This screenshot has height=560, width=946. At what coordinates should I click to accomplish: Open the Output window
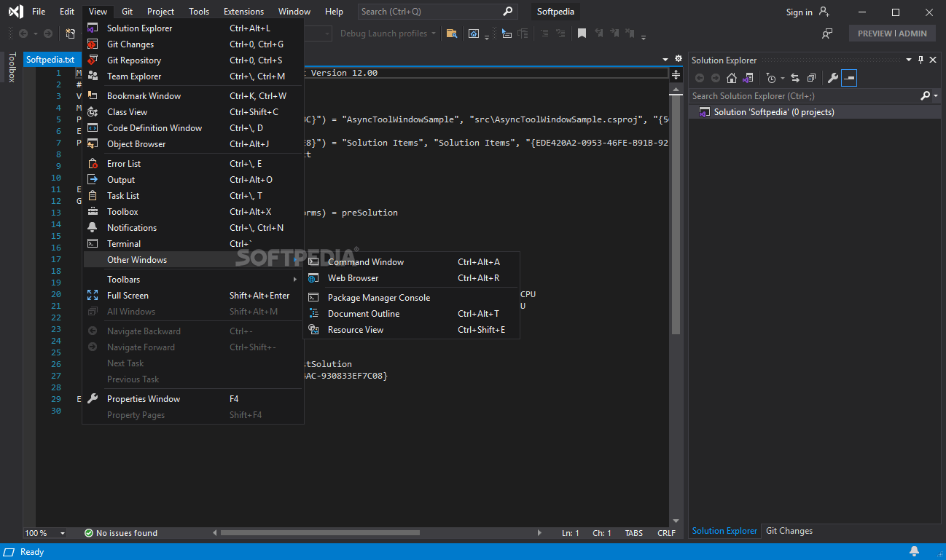(120, 179)
